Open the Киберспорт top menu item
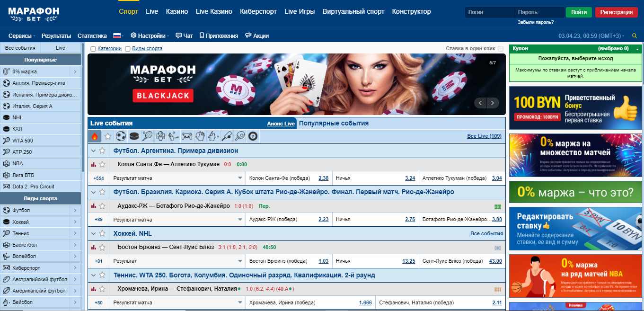Image resolution: width=644 pixels, height=311 pixels. tap(258, 11)
